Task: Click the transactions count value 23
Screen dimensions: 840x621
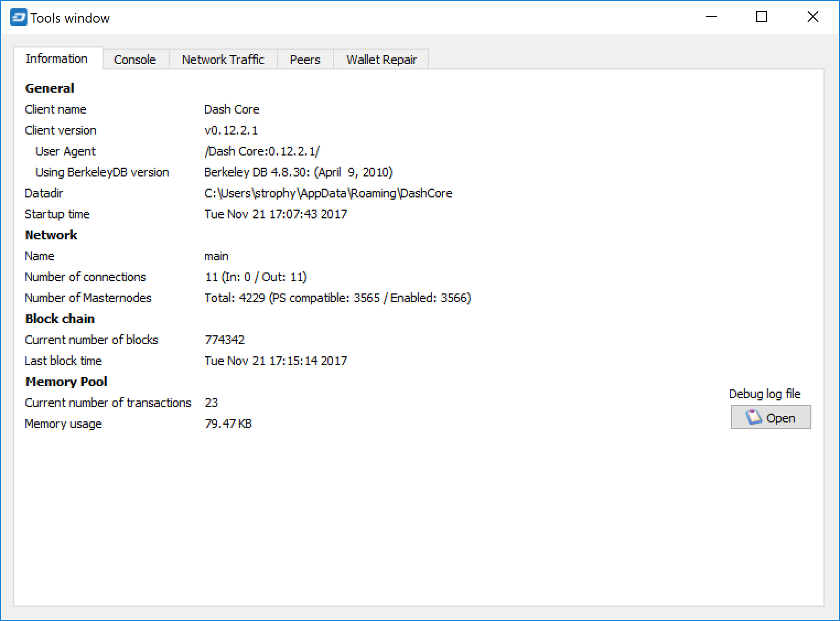Action: [x=212, y=403]
